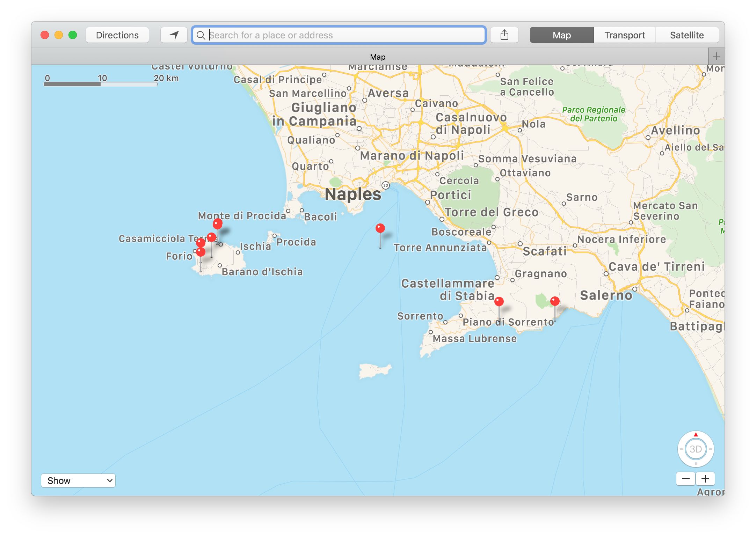Click in the place search field
756x537 pixels.
tap(339, 35)
